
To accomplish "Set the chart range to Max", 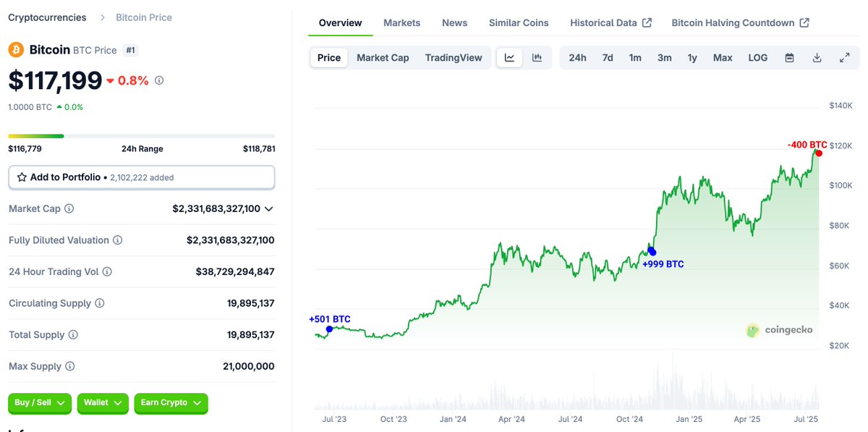I will [x=723, y=58].
